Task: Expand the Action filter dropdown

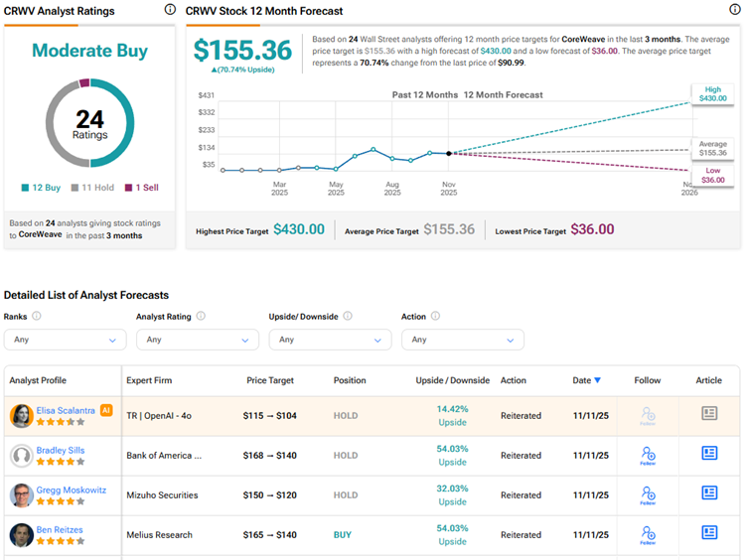Action: tap(463, 340)
